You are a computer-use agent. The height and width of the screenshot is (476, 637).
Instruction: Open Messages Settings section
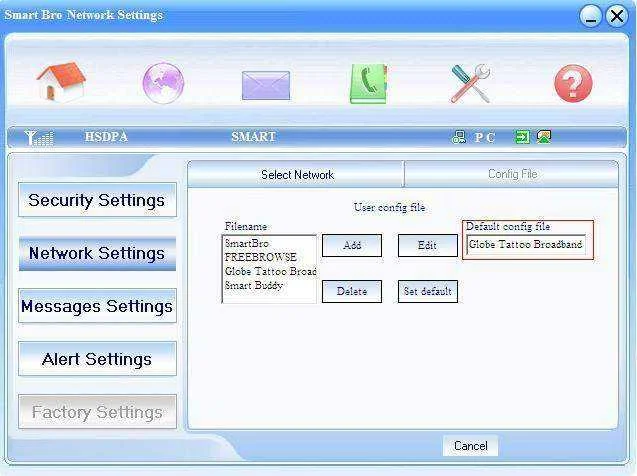97,306
